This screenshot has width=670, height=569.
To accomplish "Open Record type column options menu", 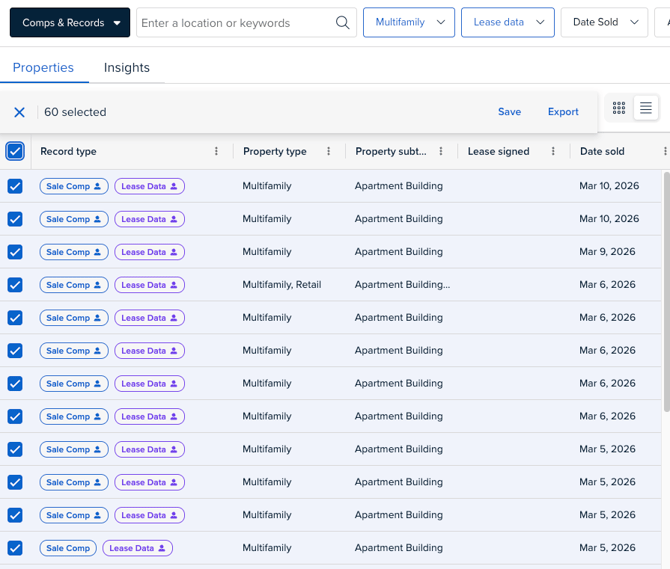I will click(x=216, y=152).
